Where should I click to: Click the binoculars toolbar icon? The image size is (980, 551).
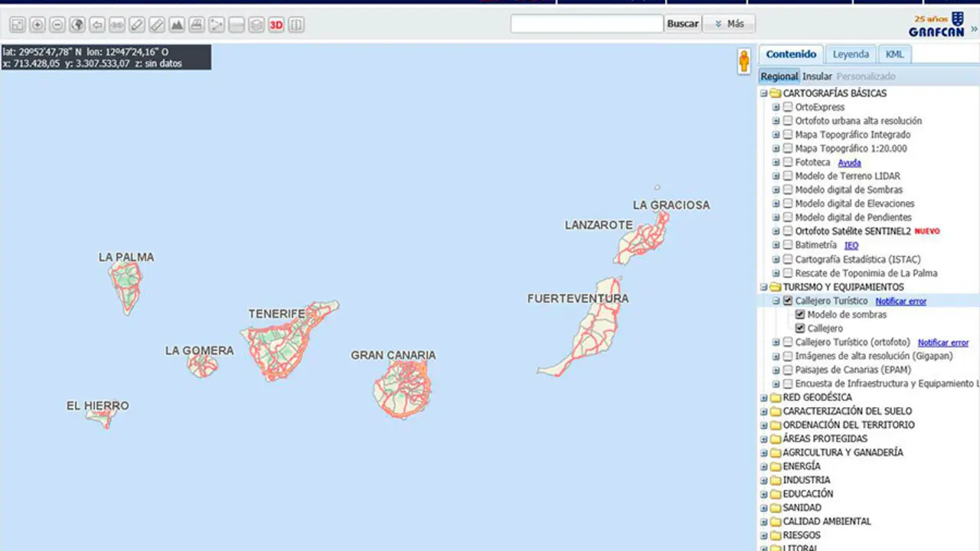pos(117,25)
